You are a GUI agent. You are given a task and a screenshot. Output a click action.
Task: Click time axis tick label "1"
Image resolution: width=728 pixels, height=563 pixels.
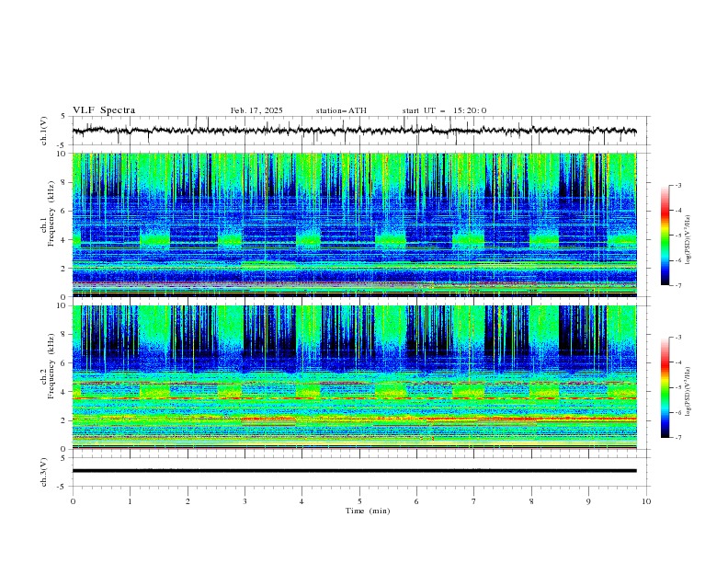130,501
